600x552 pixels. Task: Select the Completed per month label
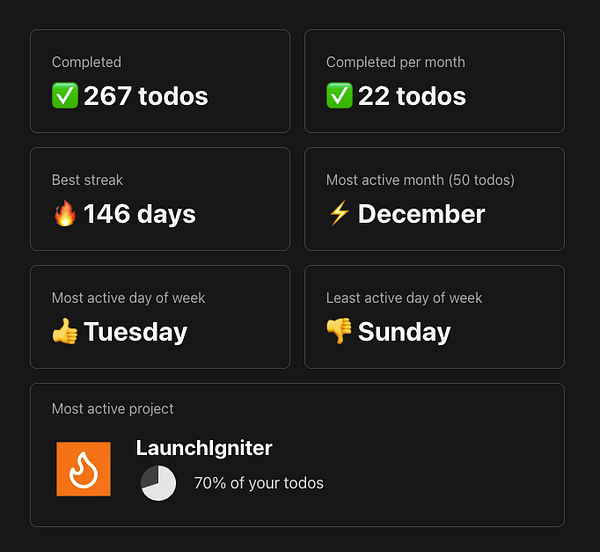pyautogui.click(x=395, y=62)
